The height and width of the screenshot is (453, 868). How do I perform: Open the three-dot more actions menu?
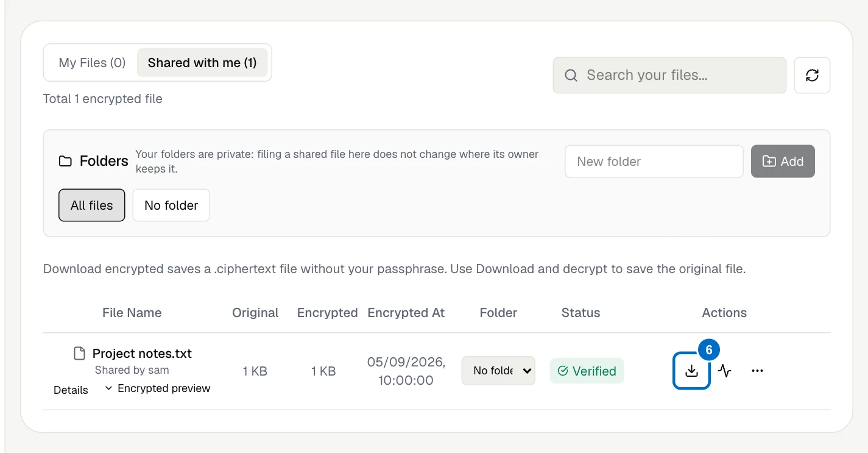point(757,371)
